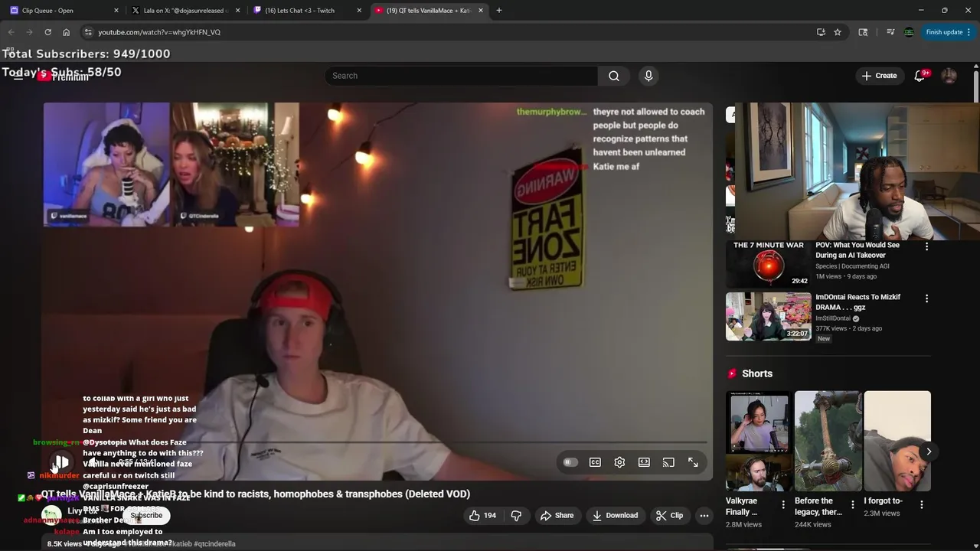Open a new browser tab
Viewport: 980px width, 551px height.
point(499,11)
